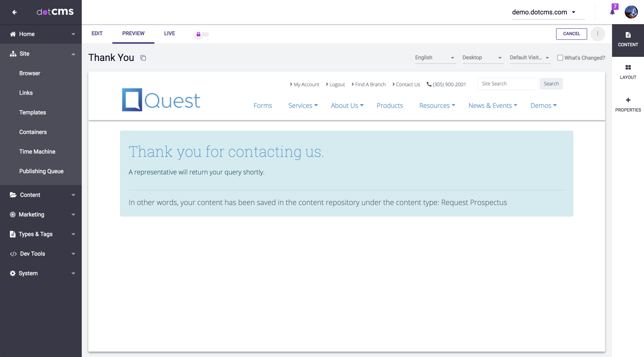Open the Desktop device dropdown
This screenshot has height=357, width=644.
click(x=482, y=58)
